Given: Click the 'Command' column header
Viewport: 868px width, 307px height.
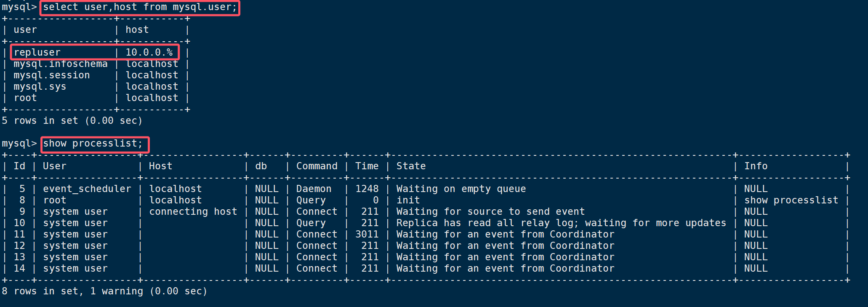Looking at the screenshot, I should click(317, 166).
